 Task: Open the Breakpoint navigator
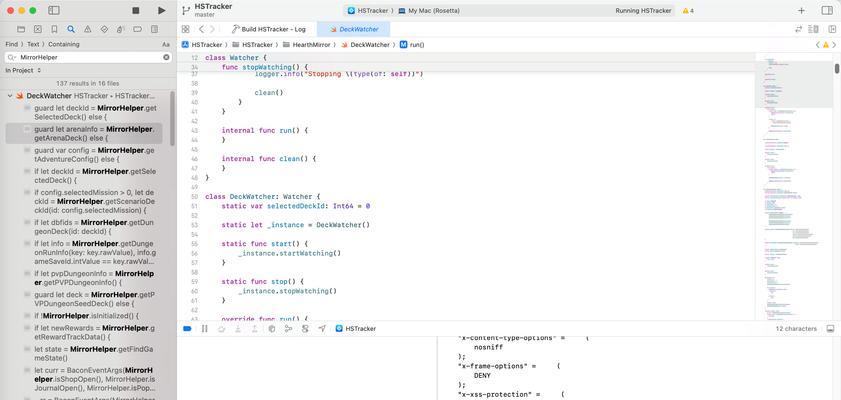click(137, 29)
